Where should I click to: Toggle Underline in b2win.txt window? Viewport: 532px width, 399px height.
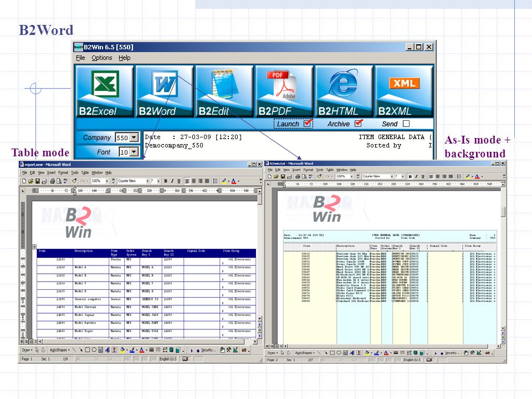(x=423, y=176)
